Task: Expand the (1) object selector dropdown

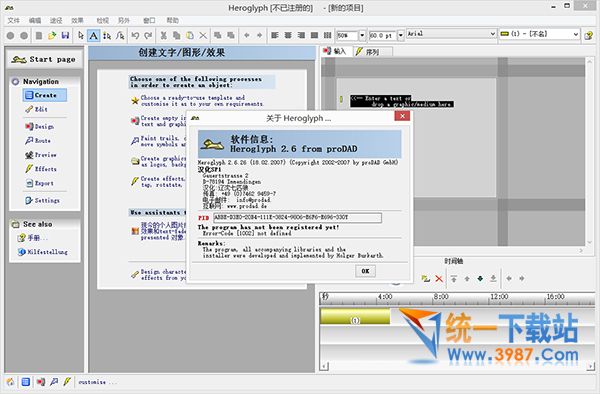Action: tap(576, 34)
